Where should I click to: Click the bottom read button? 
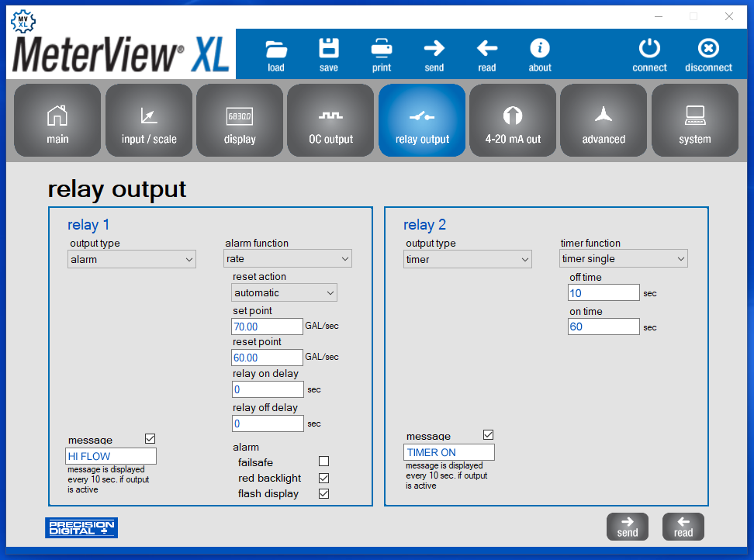pyautogui.click(x=683, y=527)
